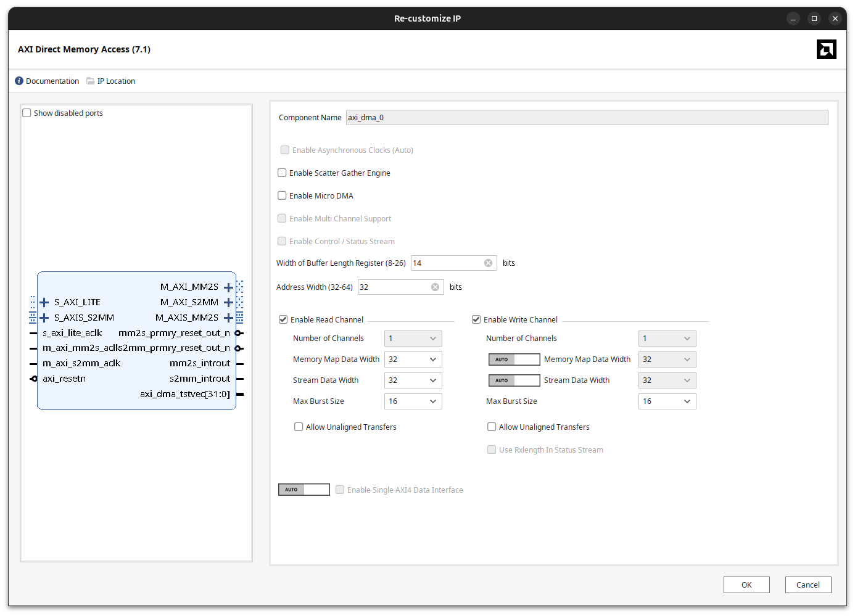Open the Documentation info icon
This screenshot has width=855, height=616.
[x=19, y=81]
